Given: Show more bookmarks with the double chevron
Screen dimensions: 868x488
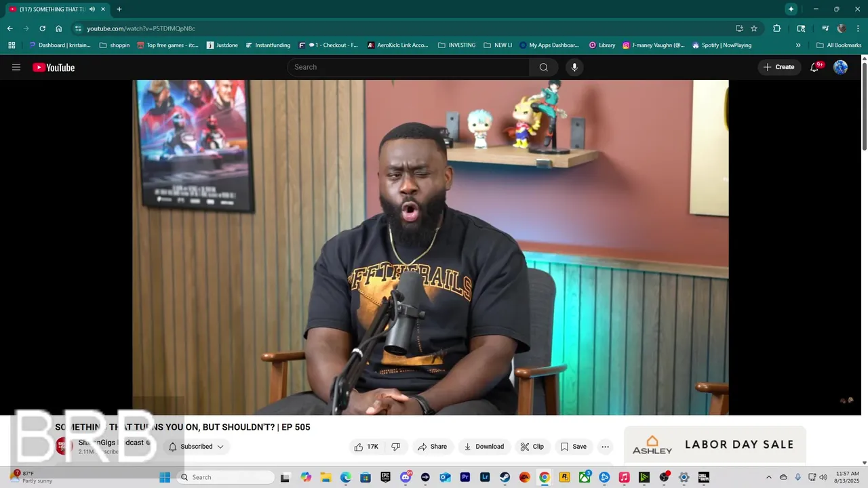Looking at the screenshot, I should (798, 45).
